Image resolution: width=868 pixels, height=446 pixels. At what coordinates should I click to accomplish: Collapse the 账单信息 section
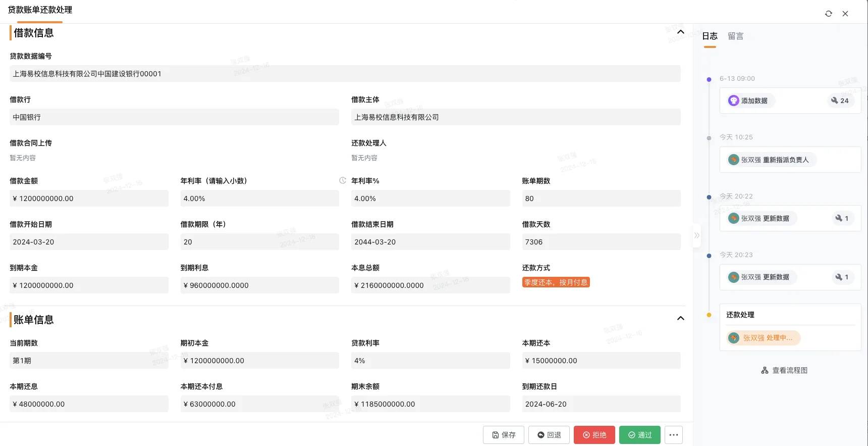pyautogui.click(x=680, y=318)
